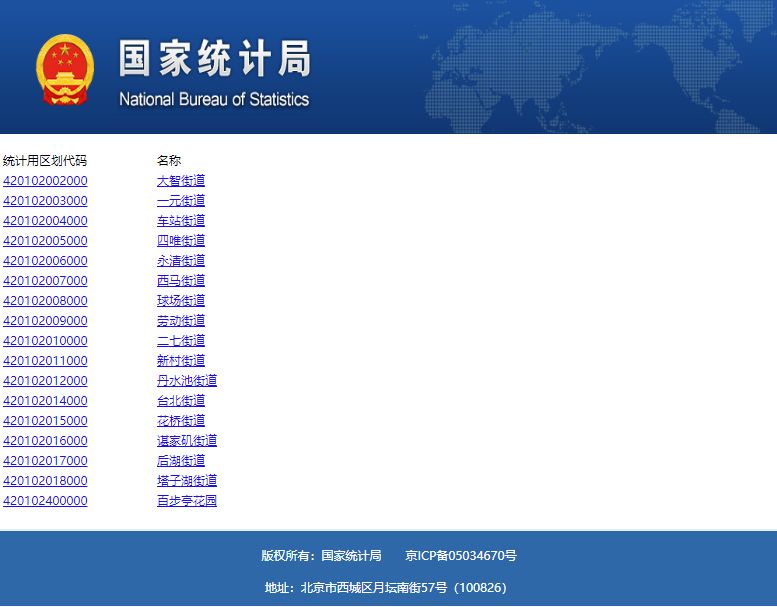Click National Bureau of Statistics text
Image resolution: width=777 pixels, height=607 pixels.
214,99
